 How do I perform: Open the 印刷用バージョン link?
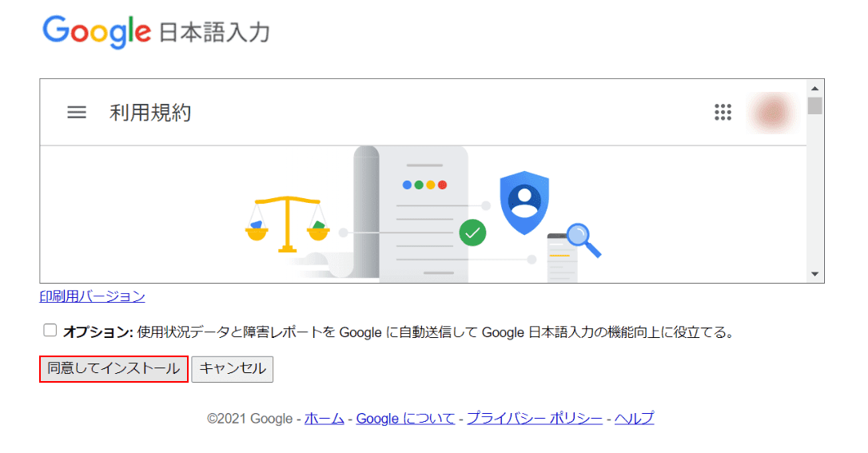pos(93,296)
